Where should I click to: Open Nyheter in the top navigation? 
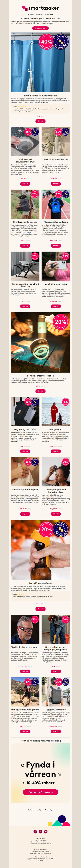(31, 14)
